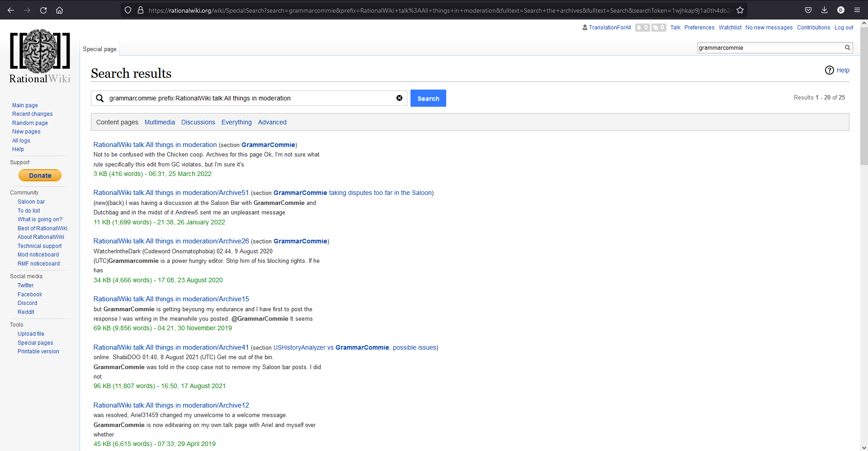Switch to the Discussions search profile

tap(198, 122)
